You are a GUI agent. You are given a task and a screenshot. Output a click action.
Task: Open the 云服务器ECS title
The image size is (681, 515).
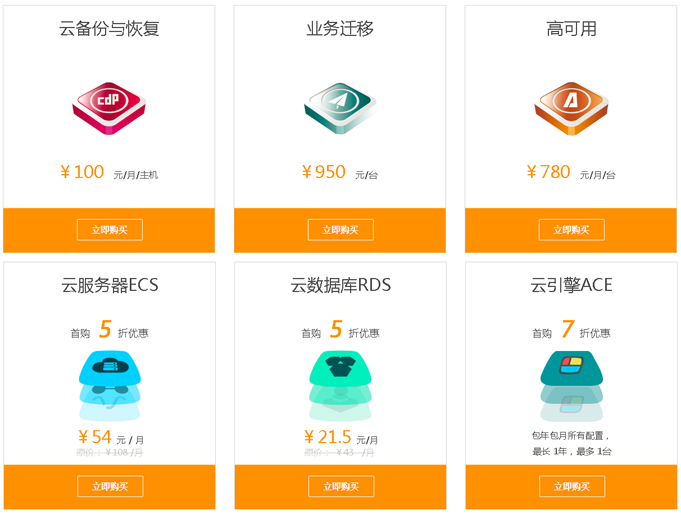click(x=109, y=285)
